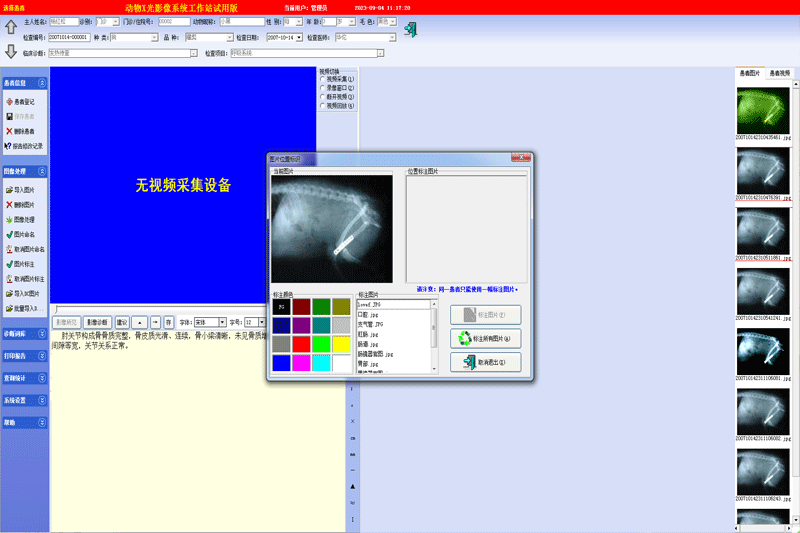
Task: Click the exit door icon in header
Action: (x=411, y=29)
